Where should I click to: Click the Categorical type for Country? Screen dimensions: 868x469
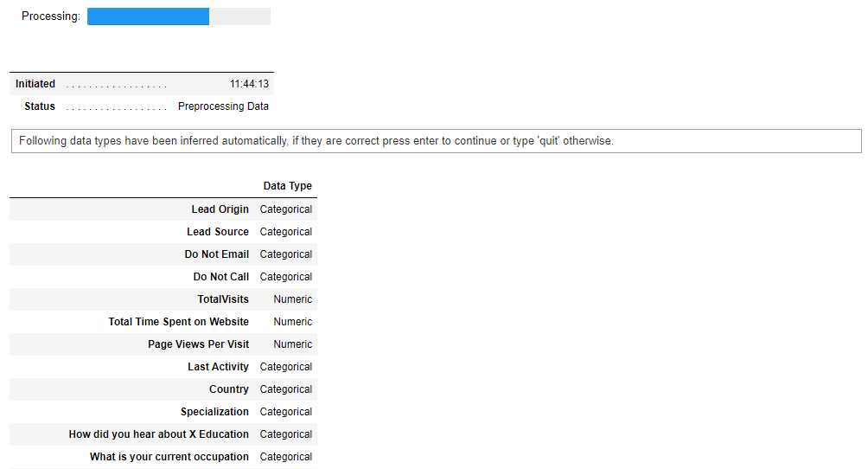click(286, 389)
